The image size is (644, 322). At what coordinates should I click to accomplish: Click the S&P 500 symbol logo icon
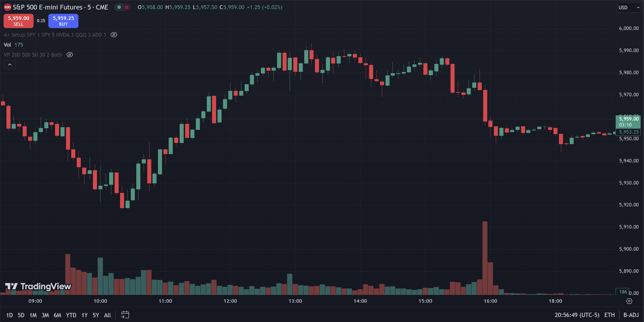tap(7, 7)
